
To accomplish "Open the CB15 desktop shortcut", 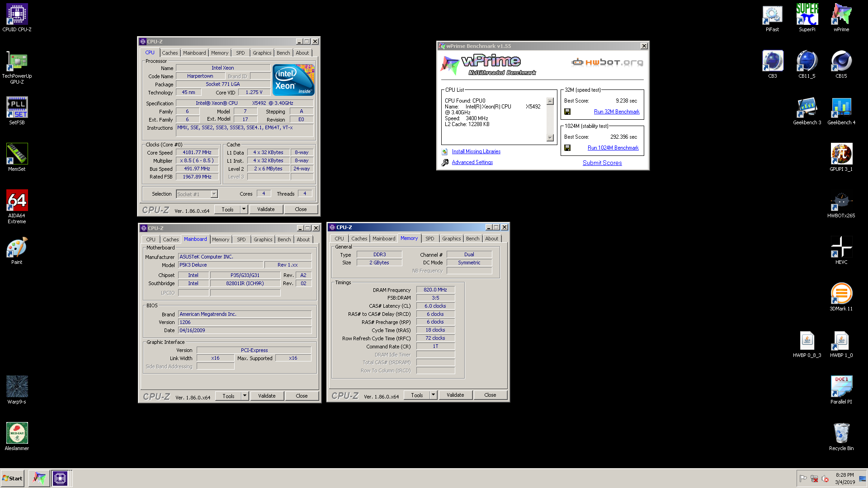I will (x=841, y=65).
